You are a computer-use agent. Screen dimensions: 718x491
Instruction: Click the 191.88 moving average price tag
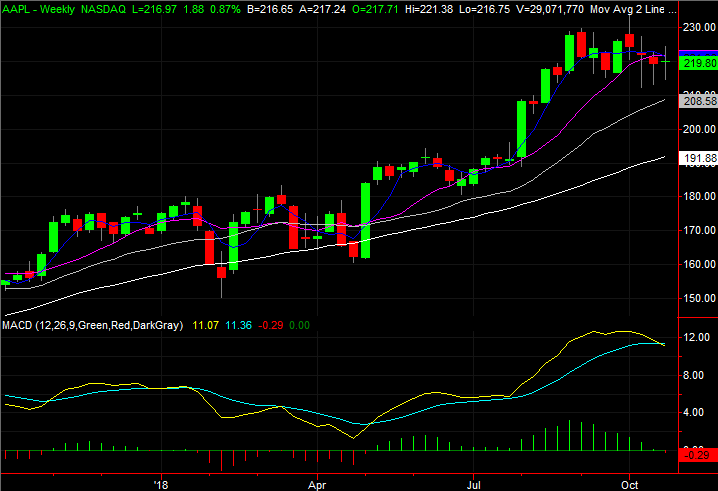point(699,158)
